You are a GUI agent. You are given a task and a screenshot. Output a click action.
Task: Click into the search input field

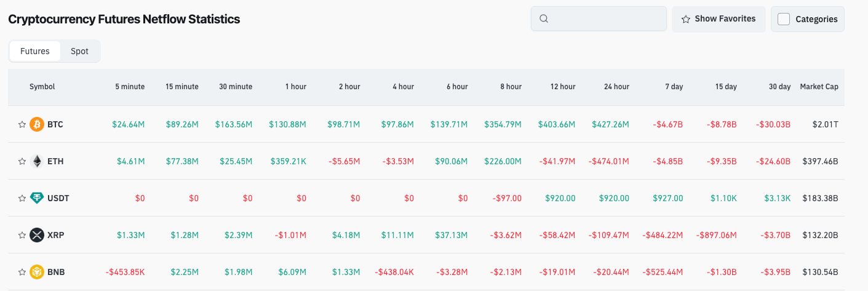pyautogui.click(x=599, y=18)
